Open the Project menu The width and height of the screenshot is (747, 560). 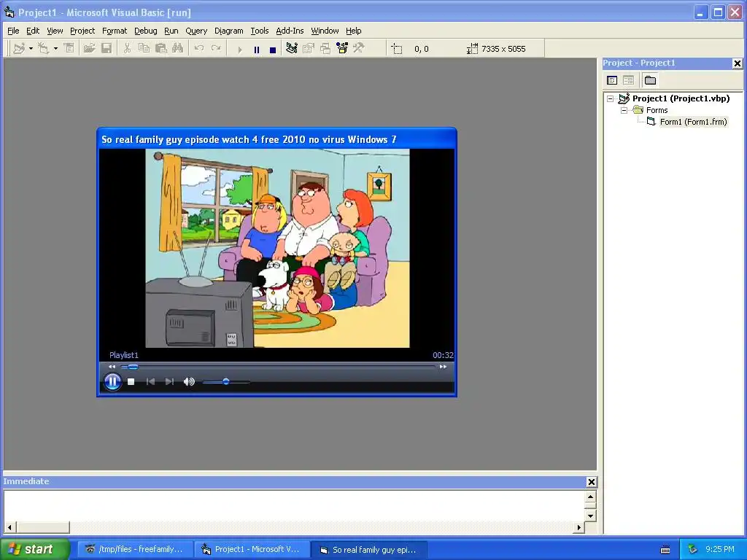[x=82, y=31]
